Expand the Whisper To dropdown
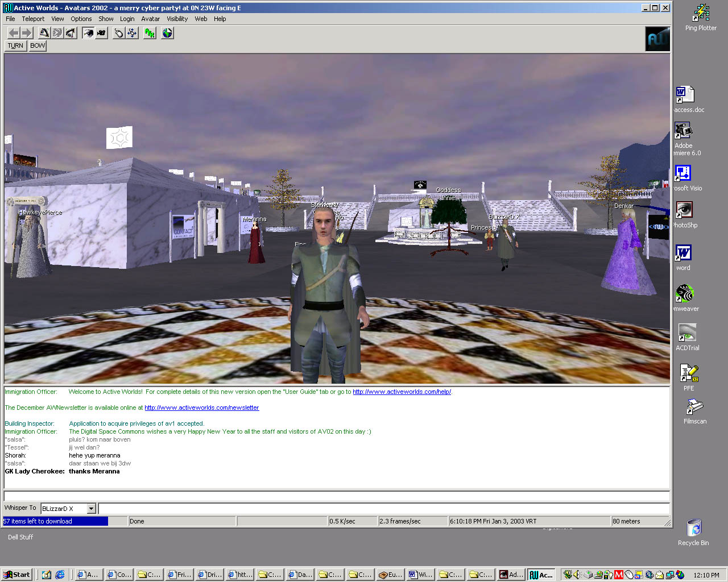 coord(91,509)
